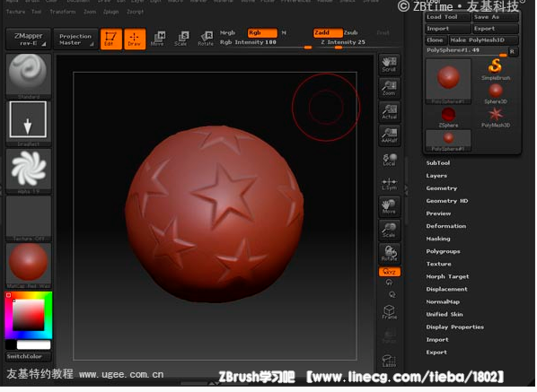Open the Zscript menu

click(x=136, y=12)
